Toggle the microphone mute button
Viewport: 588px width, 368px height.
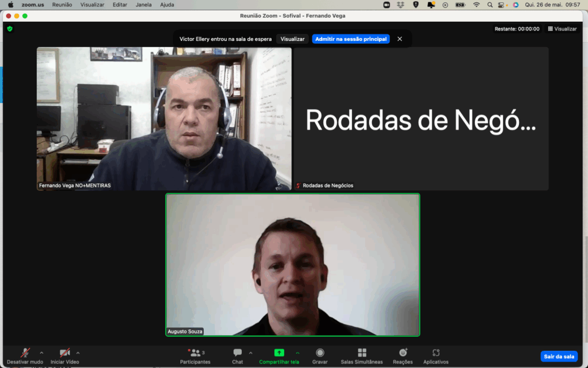coord(25,353)
